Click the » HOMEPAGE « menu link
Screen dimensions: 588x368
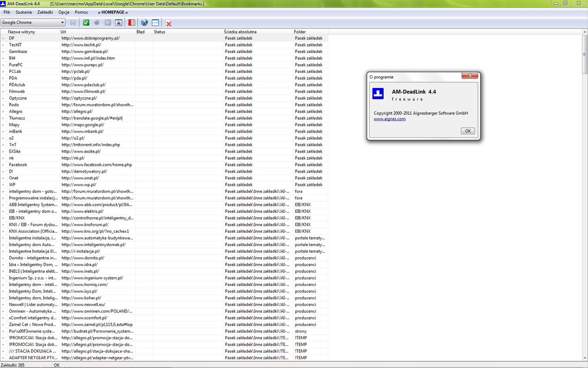point(113,12)
